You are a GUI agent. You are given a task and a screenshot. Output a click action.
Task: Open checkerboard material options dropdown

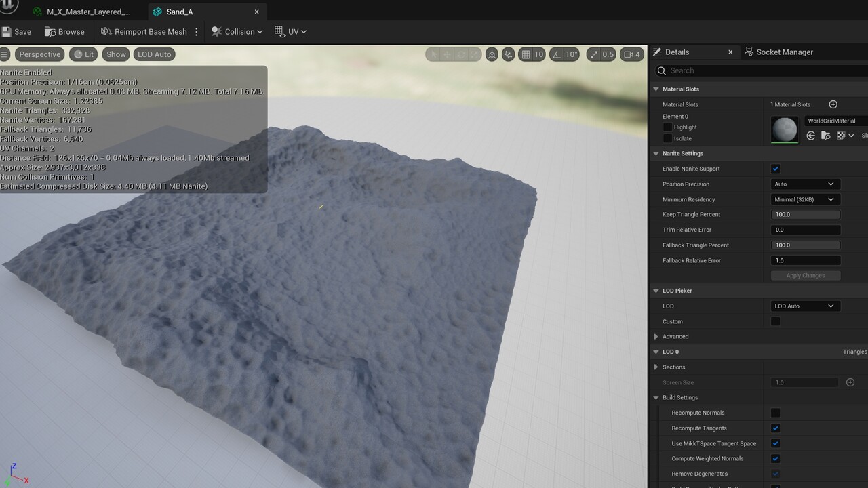click(x=845, y=136)
